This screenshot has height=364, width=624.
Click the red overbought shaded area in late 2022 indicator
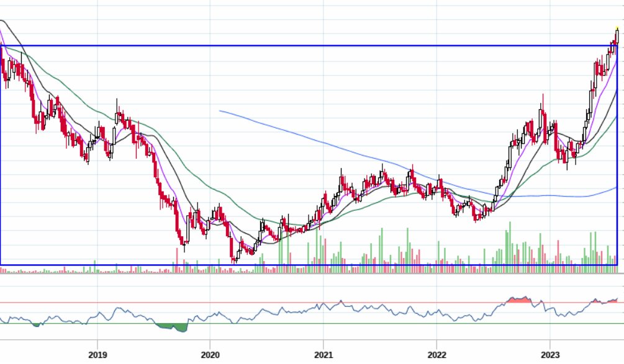(x=518, y=300)
